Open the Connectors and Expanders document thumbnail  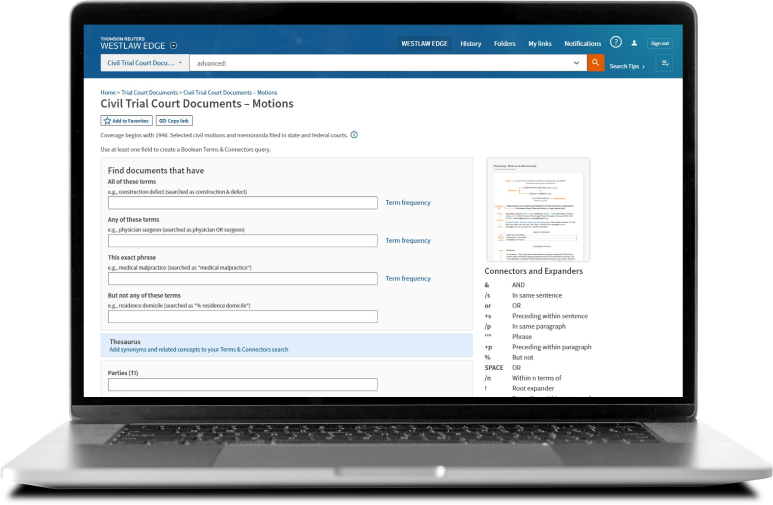pos(537,209)
